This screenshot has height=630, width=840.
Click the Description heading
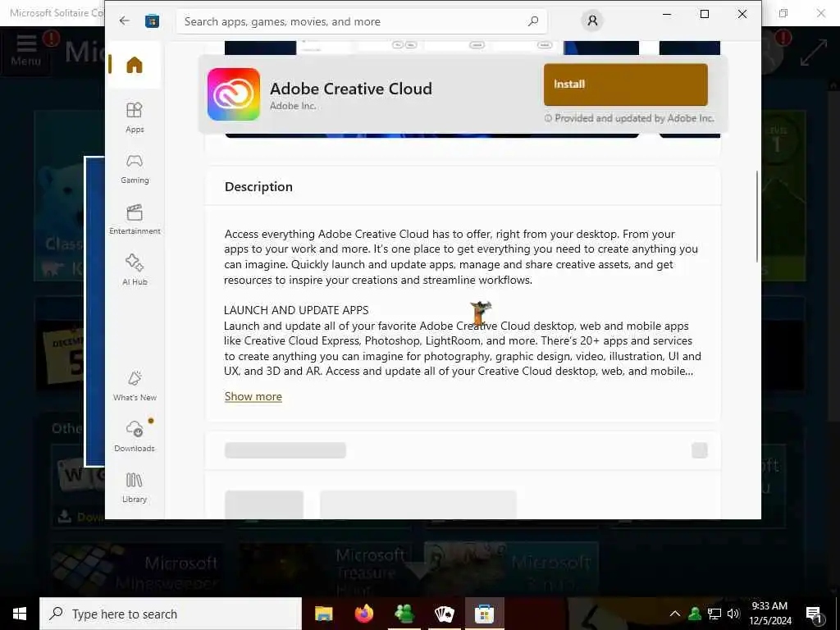pyautogui.click(x=258, y=186)
